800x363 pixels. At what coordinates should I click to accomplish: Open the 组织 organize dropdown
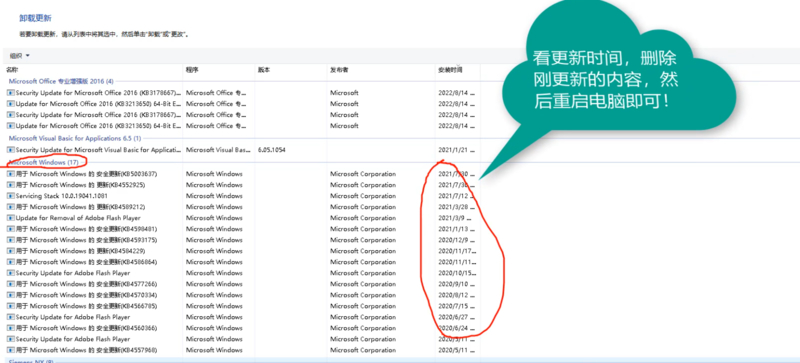point(20,56)
